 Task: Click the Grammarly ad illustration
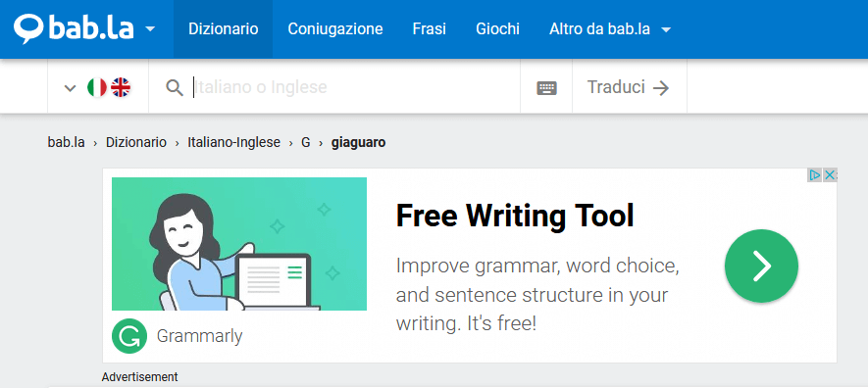pos(239,244)
